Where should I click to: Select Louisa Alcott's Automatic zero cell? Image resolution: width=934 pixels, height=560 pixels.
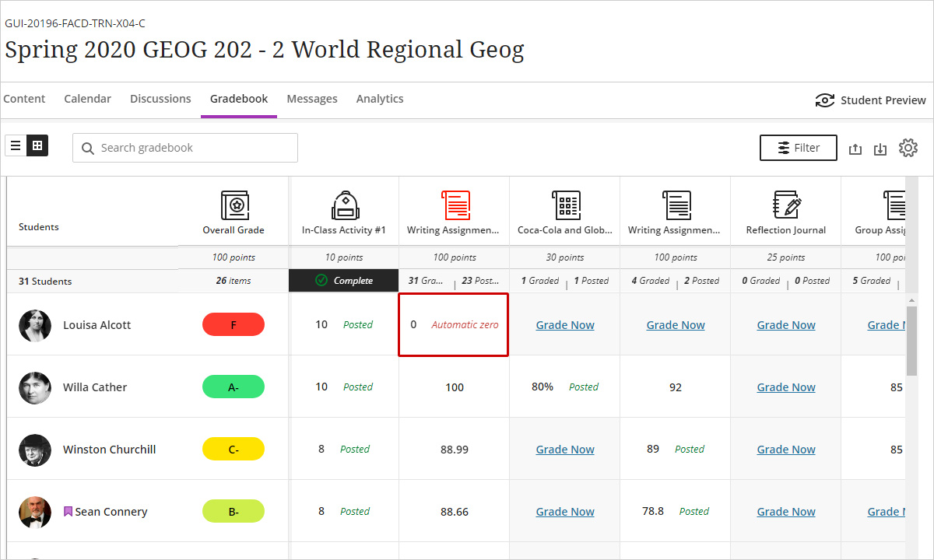click(454, 325)
